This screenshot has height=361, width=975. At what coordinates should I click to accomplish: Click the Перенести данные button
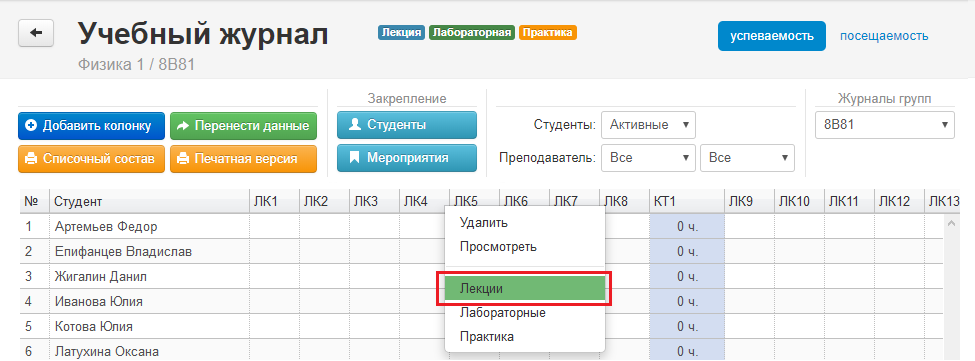(x=243, y=126)
